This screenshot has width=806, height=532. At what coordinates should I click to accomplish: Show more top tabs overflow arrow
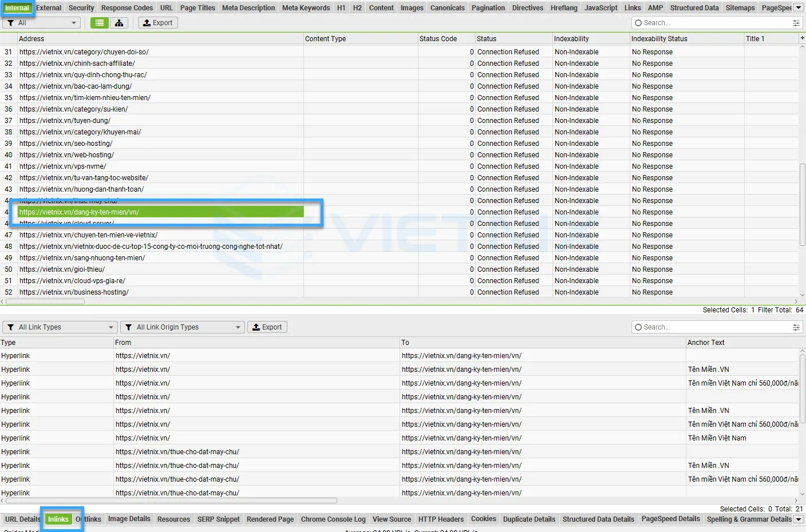coord(799,7)
